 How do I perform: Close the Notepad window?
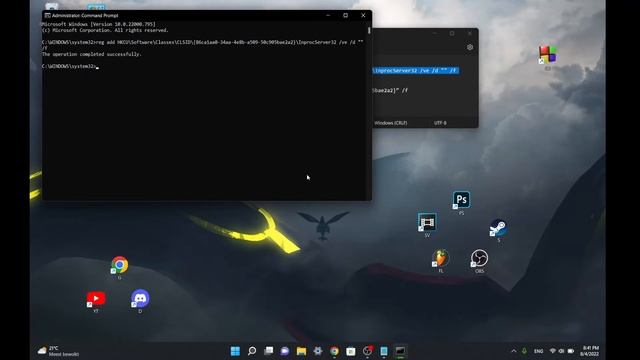coord(470,33)
